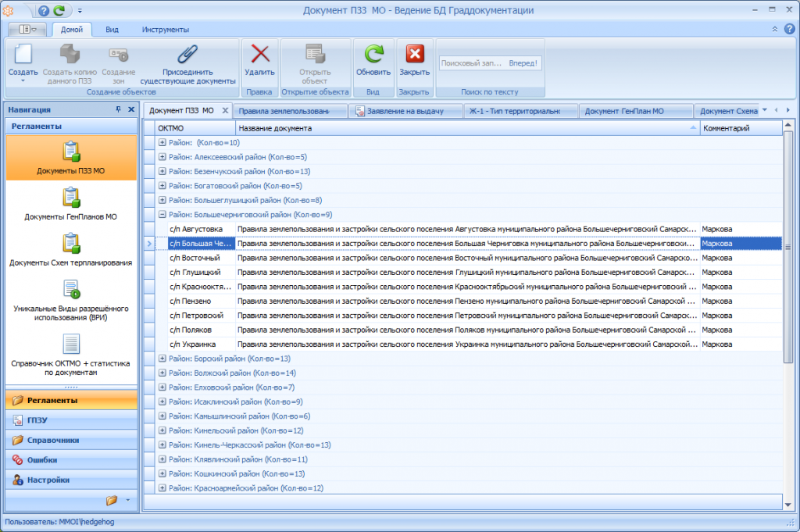Click the green refresh icon in title bar

pos(59,10)
